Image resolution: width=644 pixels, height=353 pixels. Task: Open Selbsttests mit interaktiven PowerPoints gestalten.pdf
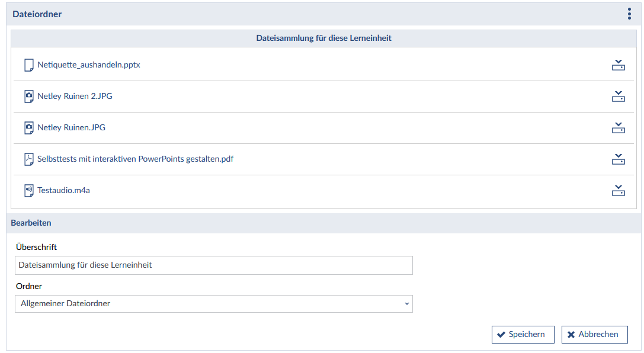tap(135, 159)
